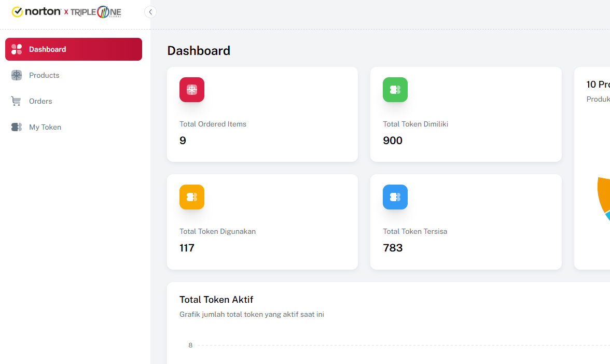
Task: Click the value 9 under Total Ordered Items
Action: click(x=183, y=141)
